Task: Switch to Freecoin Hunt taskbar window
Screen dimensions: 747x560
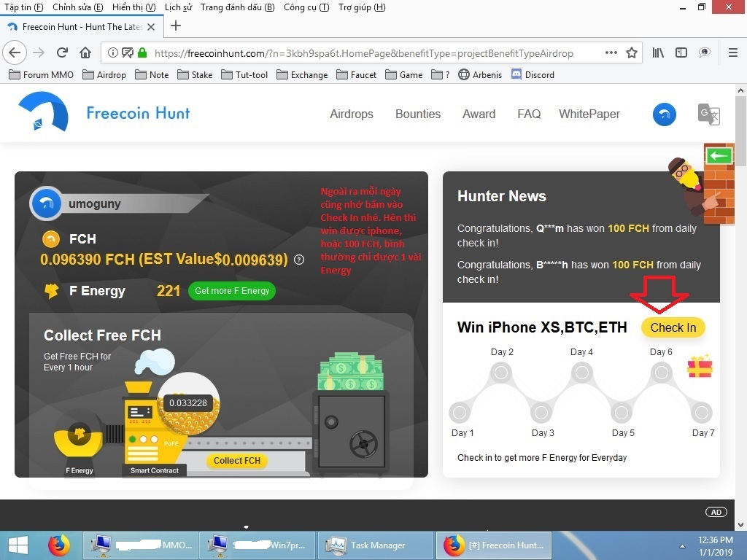Action: pyautogui.click(x=494, y=545)
